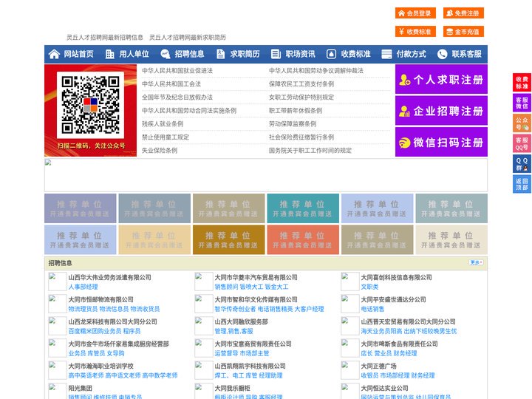This screenshot has width=532, height=399.
Task: Go to 用人单位 menu item
Action: 134,54
